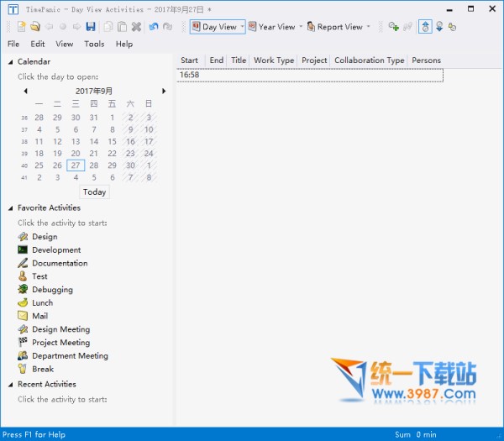Viewport: 504px width, 441px height.
Task: Click the grey circle icon between navigation arrows
Action: click(63, 27)
